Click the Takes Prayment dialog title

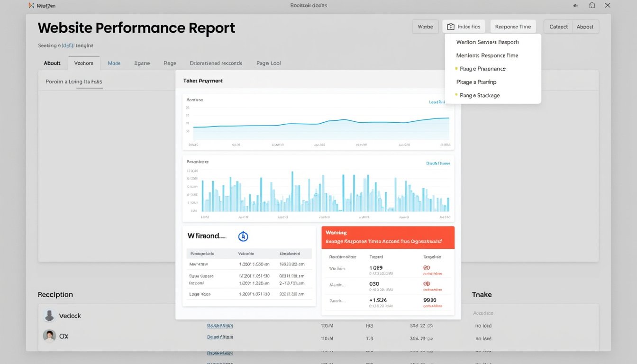(203, 81)
